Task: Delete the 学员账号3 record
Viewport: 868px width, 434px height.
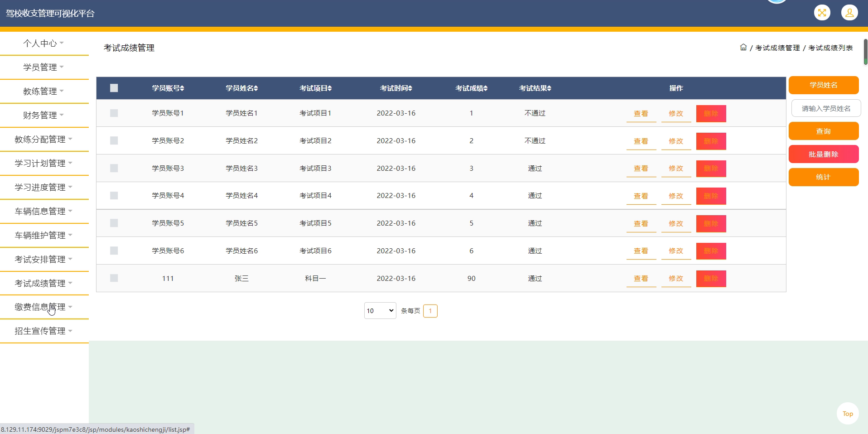Action: tap(711, 169)
